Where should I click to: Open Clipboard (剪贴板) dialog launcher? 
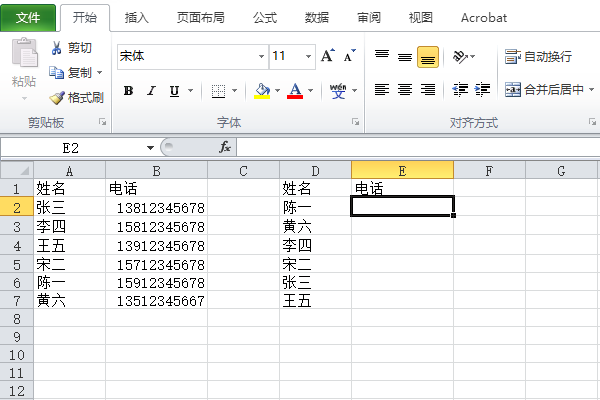(x=103, y=122)
